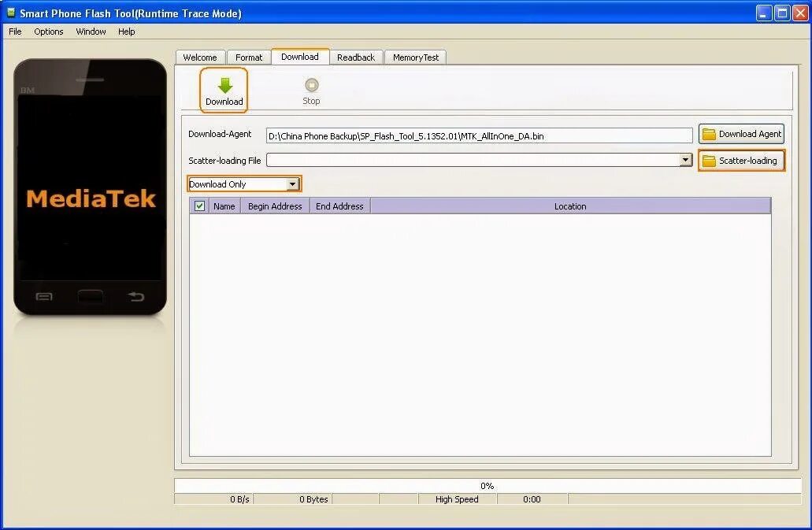Maximize the Flash Tool window
Image resolution: width=812 pixels, height=530 pixels.
[x=782, y=13]
